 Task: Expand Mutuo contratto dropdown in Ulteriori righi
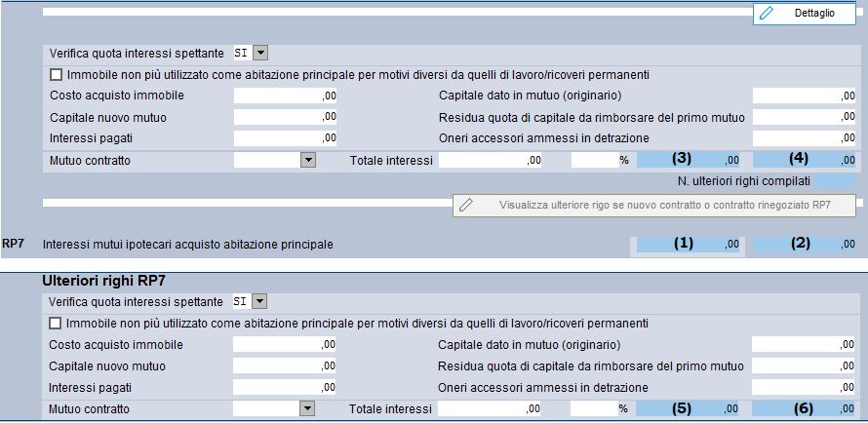pyautogui.click(x=308, y=409)
